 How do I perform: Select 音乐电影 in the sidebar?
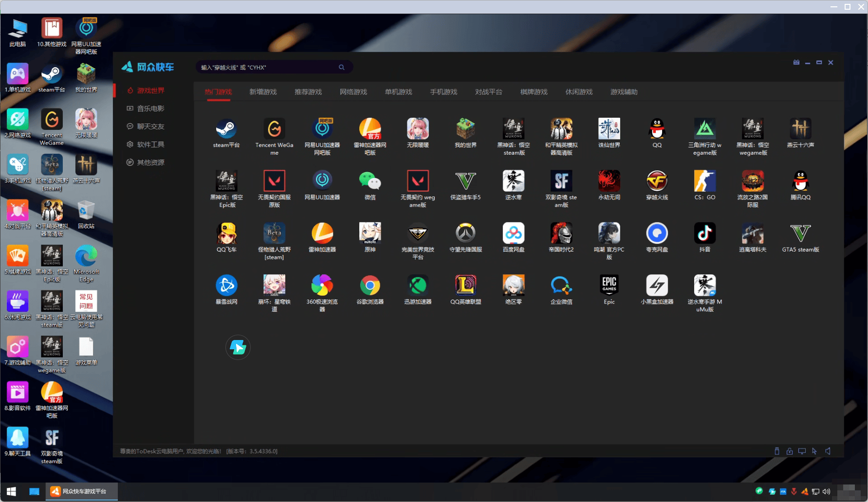146,108
